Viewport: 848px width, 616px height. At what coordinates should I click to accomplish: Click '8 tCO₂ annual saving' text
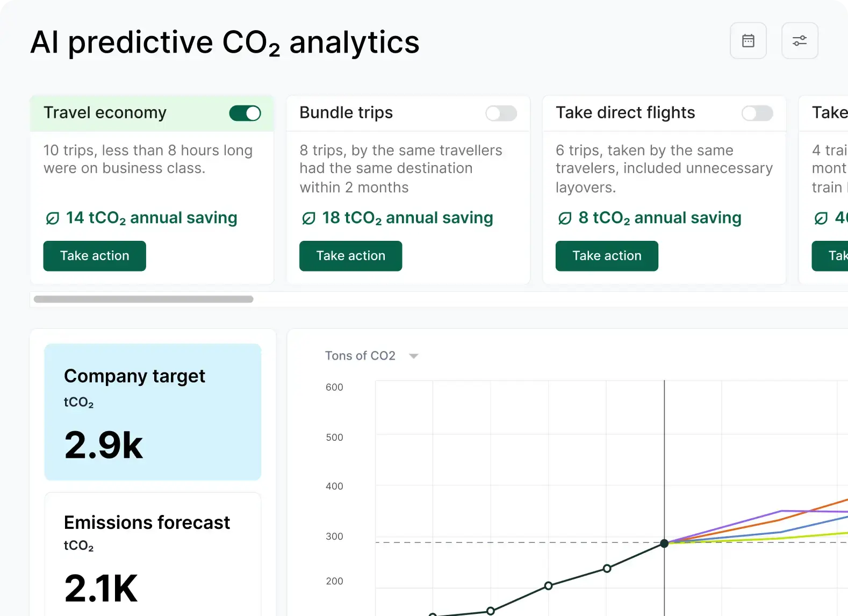coord(660,218)
